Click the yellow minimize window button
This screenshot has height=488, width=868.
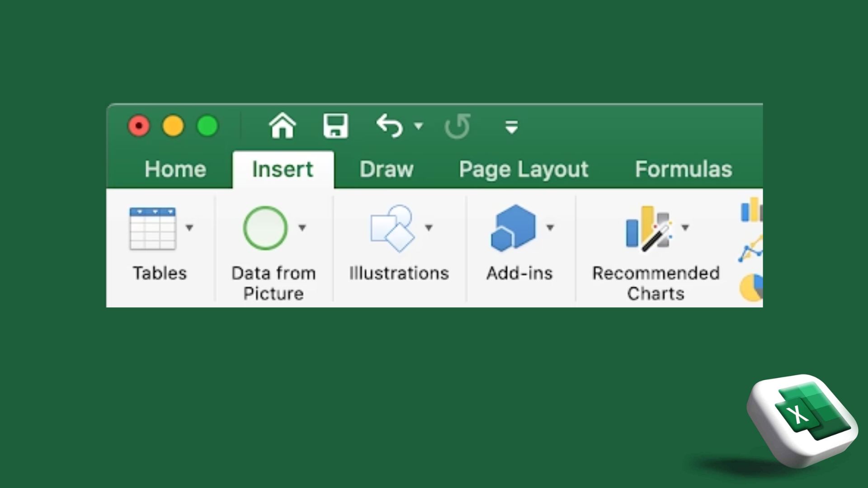(173, 126)
